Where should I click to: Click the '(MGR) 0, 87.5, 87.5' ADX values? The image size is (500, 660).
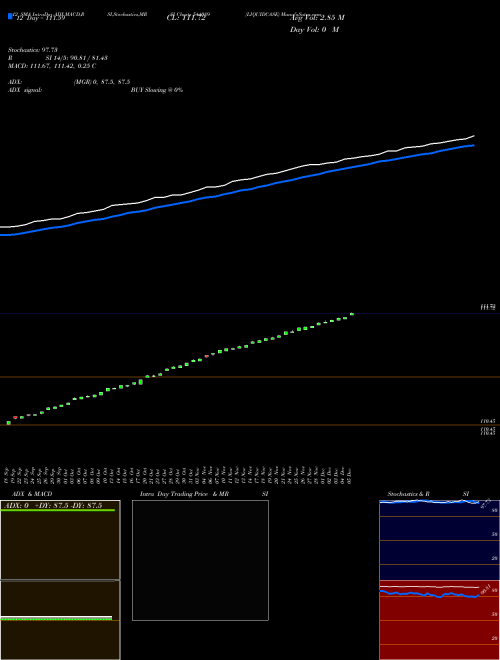pyautogui.click(x=102, y=82)
